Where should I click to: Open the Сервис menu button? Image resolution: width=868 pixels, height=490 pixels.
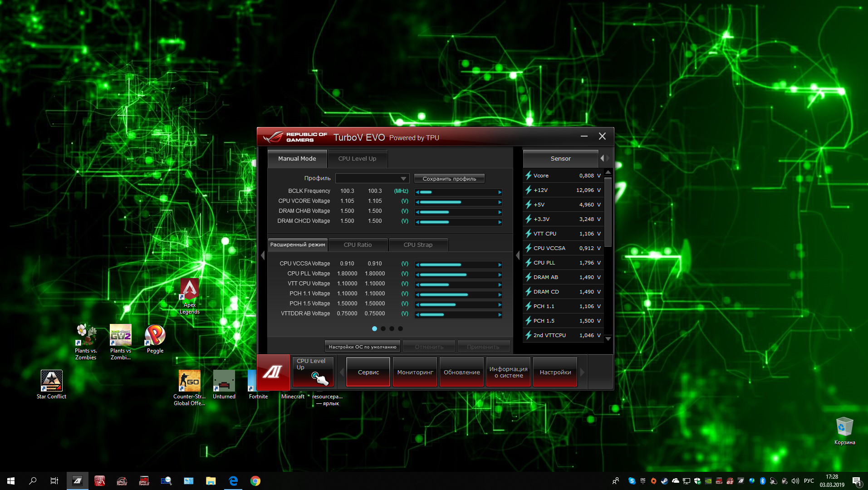[368, 372]
